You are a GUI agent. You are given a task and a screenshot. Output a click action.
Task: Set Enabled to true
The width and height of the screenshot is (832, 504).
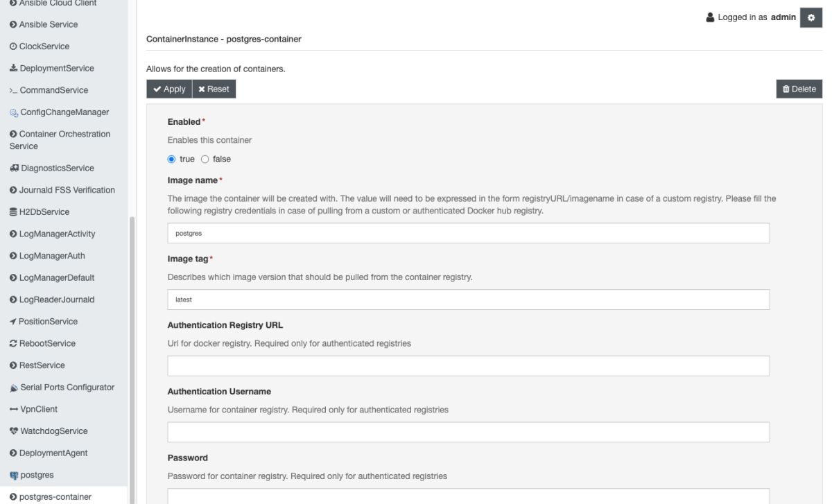pos(172,159)
